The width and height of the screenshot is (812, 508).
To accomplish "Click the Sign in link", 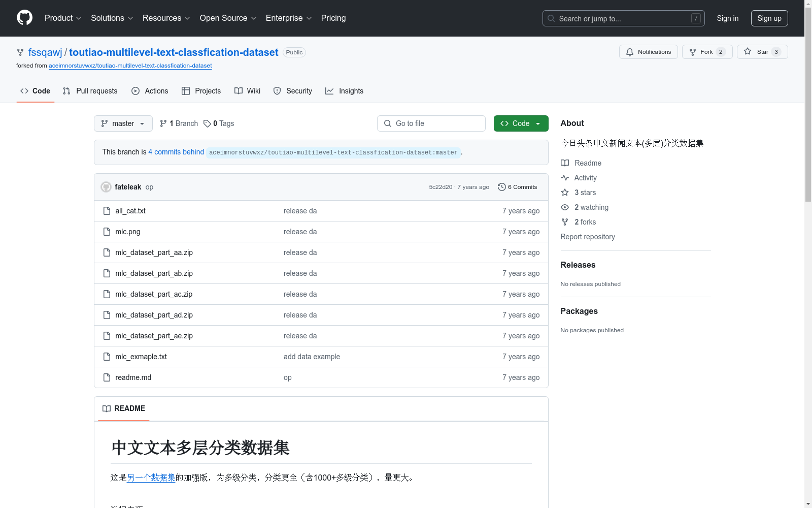I will click(x=728, y=18).
